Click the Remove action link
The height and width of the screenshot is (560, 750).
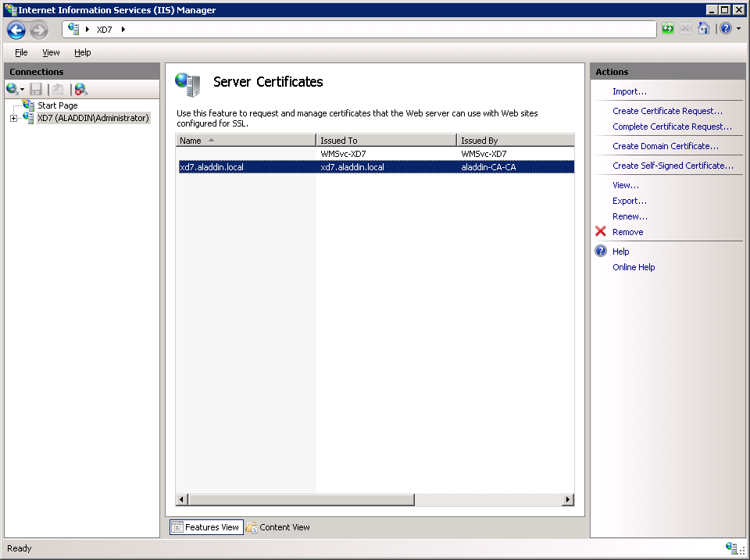coord(627,233)
